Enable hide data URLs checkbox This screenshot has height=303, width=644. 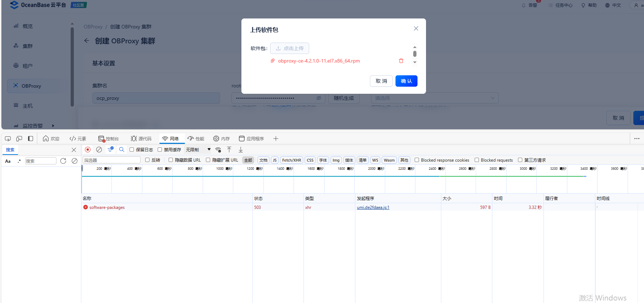(x=171, y=160)
